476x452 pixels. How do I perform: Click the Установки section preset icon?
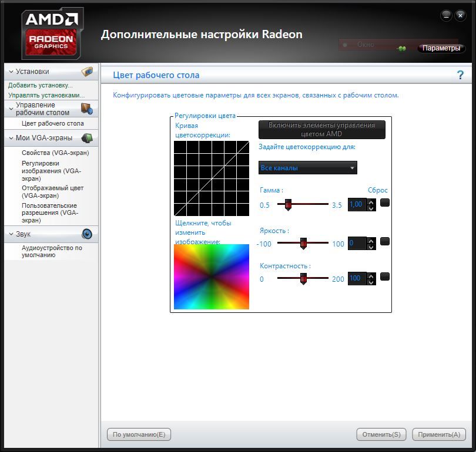[87, 72]
